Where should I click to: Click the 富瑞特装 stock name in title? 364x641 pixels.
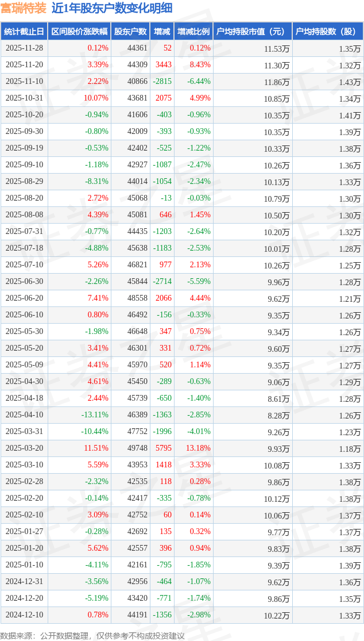(24, 8)
